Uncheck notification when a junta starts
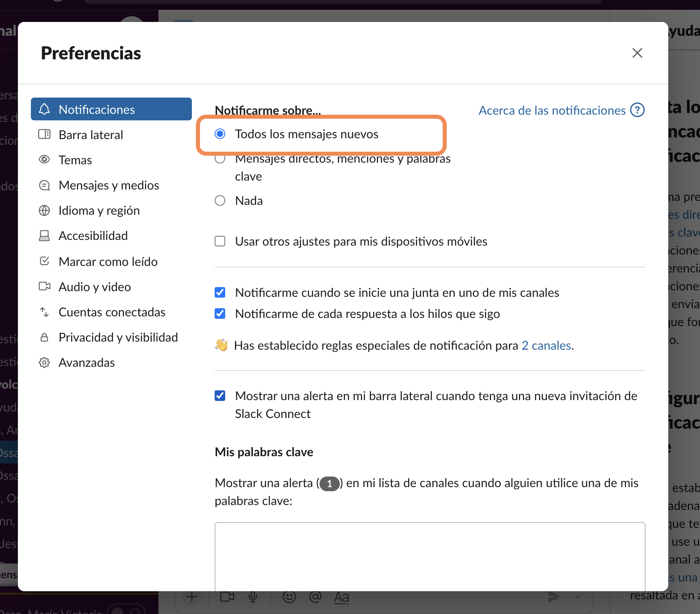The image size is (700, 614). coord(220,292)
